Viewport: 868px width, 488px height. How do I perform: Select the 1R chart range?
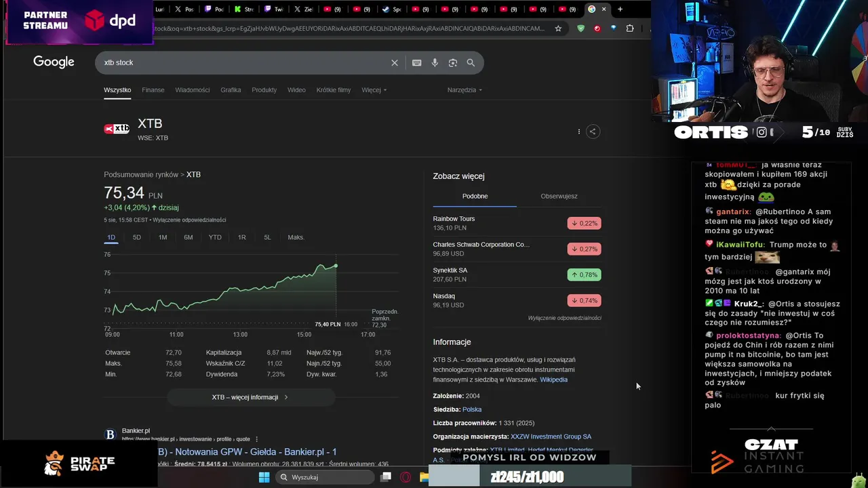click(x=242, y=237)
